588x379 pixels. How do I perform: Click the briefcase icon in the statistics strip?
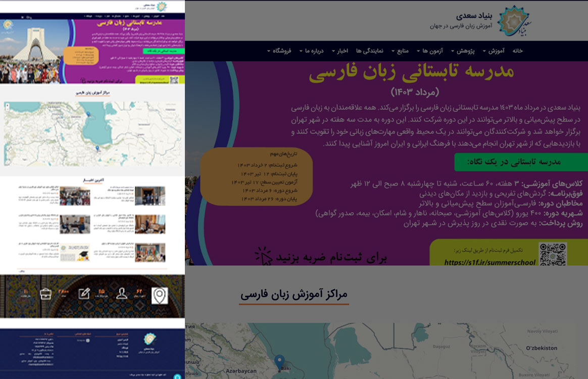tap(46, 294)
